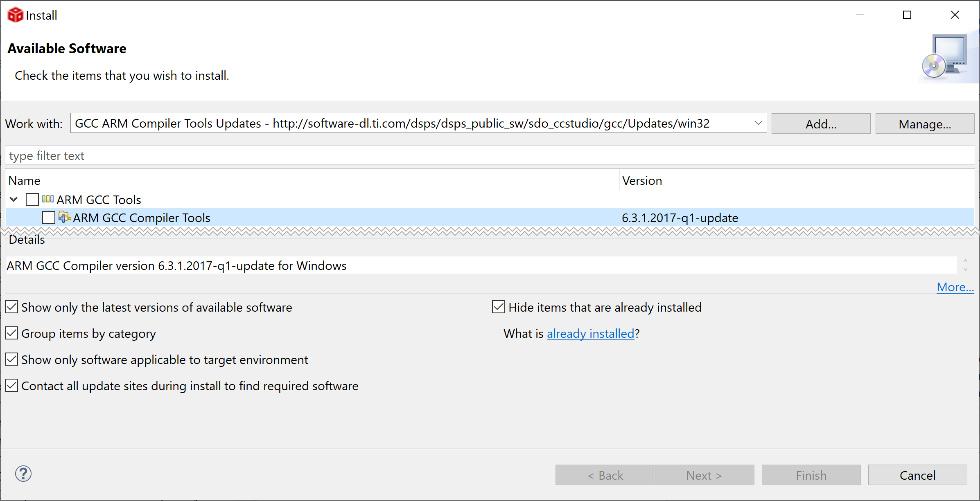The width and height of the screenshot is (980, 501).
Task: Select the ARM GCC Compiler Tools row
Action: point(490,218)
